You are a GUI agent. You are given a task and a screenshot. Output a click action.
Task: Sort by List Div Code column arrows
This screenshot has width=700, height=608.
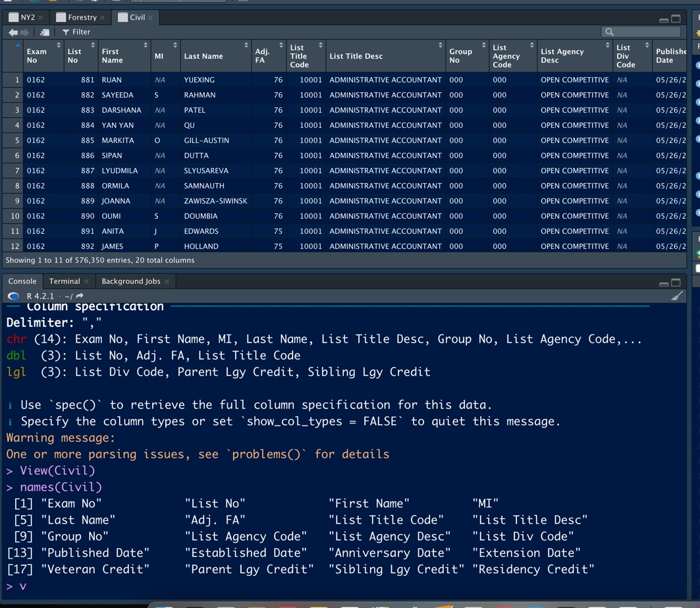[647, 45]
